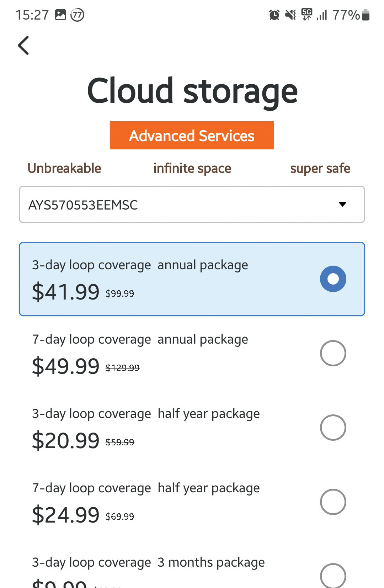Open the device dropdown arrow

(342, 205)
